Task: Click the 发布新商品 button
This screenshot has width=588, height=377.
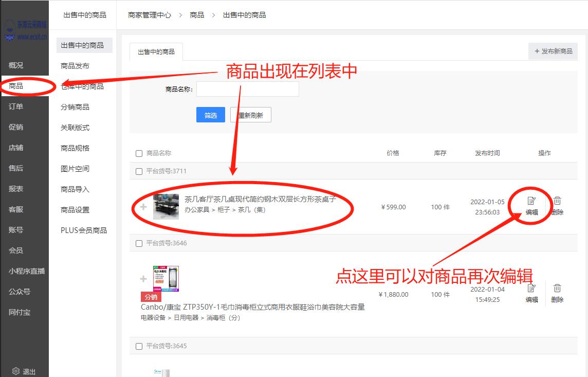Action: (553, 51)
